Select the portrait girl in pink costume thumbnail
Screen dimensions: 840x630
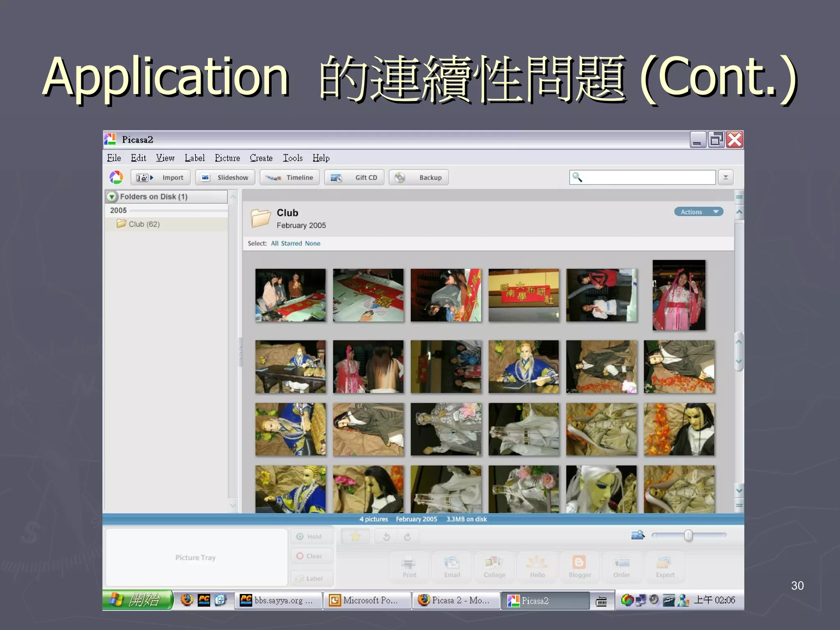tap(679, 295)
